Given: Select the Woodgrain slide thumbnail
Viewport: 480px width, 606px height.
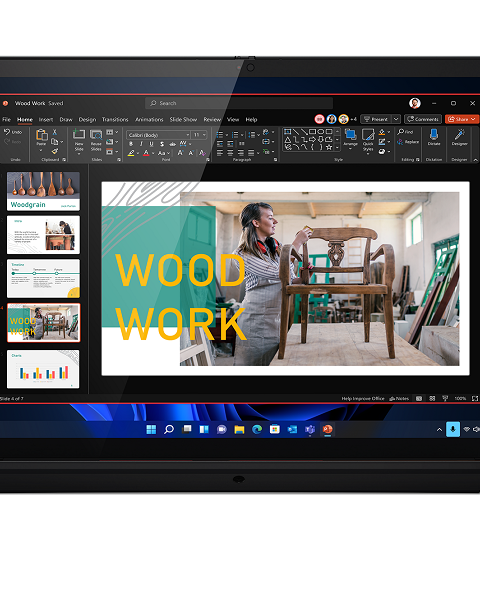Looking at the screenshot, I should (43, 191).
